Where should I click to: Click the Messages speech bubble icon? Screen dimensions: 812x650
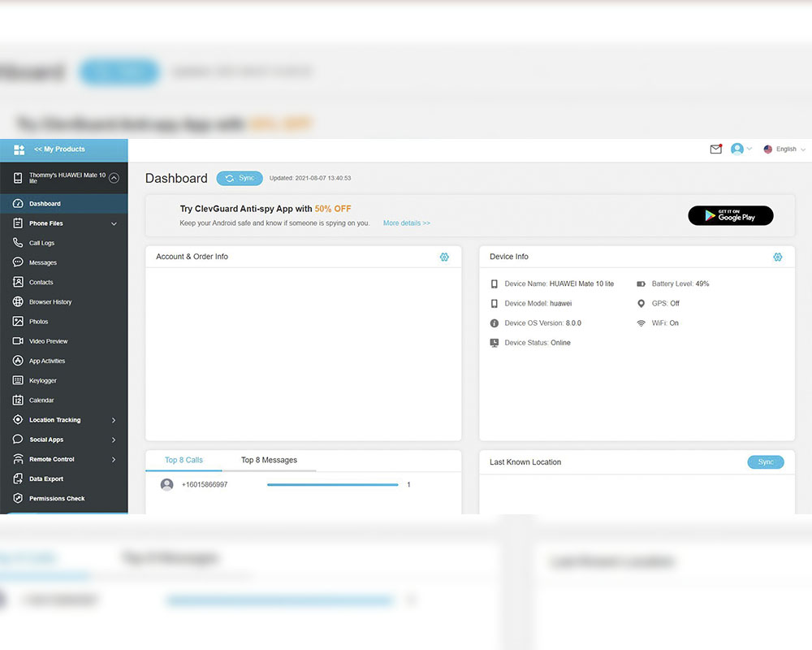click(x=18, y=262)
